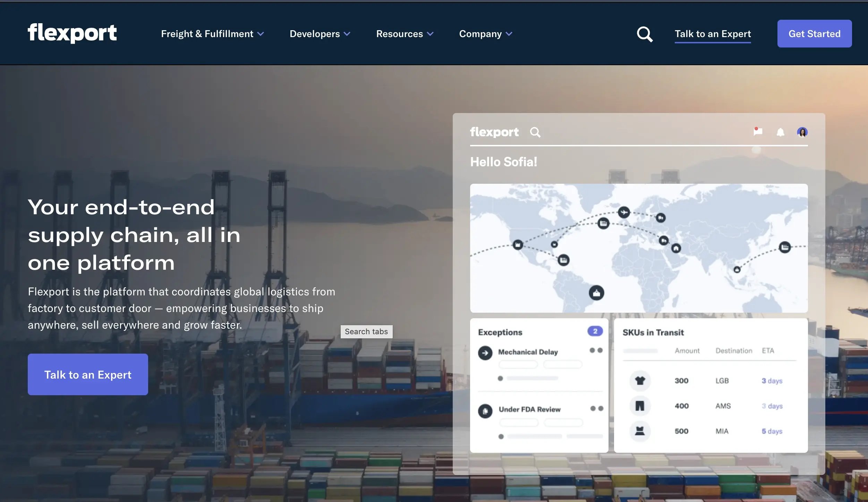Click the Exceptions panel heading
The height and width of the screenshot is (502, 868).
point(500,332)
